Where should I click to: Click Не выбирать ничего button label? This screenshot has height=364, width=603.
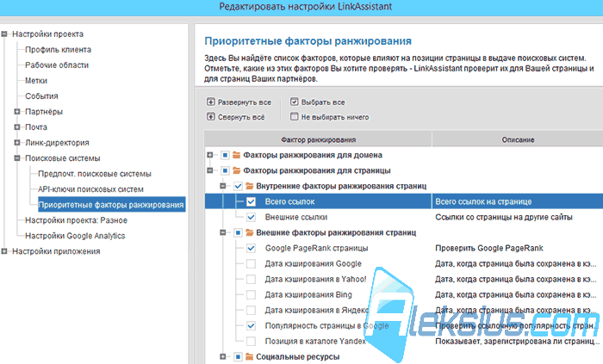(x=335, y=117)
